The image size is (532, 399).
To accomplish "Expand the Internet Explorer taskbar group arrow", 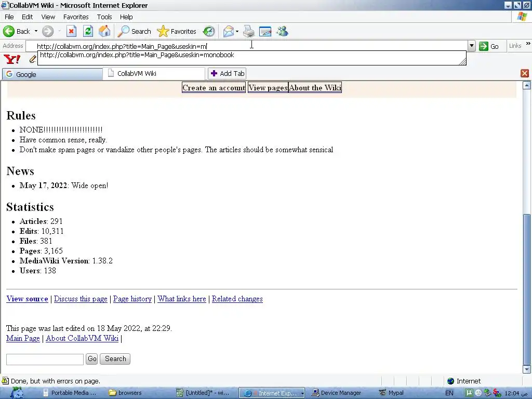I will [302, 393].
